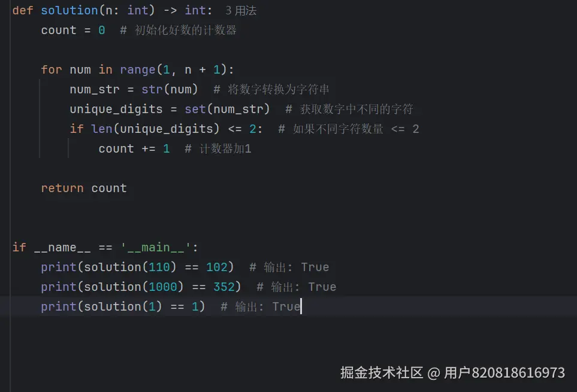Click the count = 0 initialization line

click(72, 30)
